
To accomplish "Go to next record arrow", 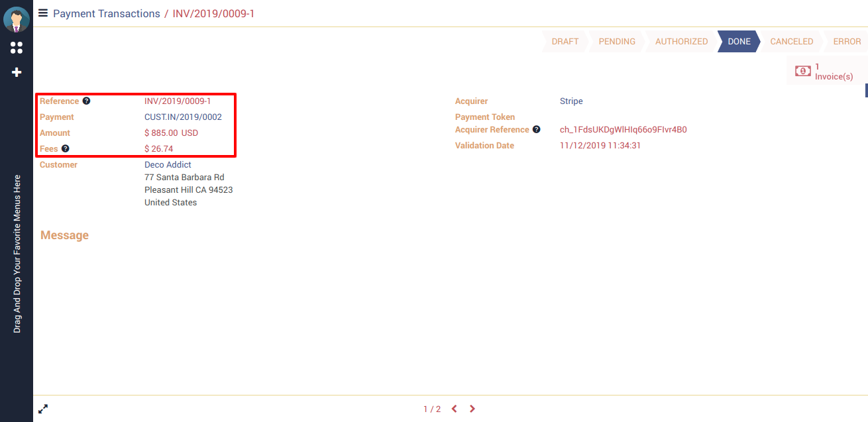I will tap(472, 409).
